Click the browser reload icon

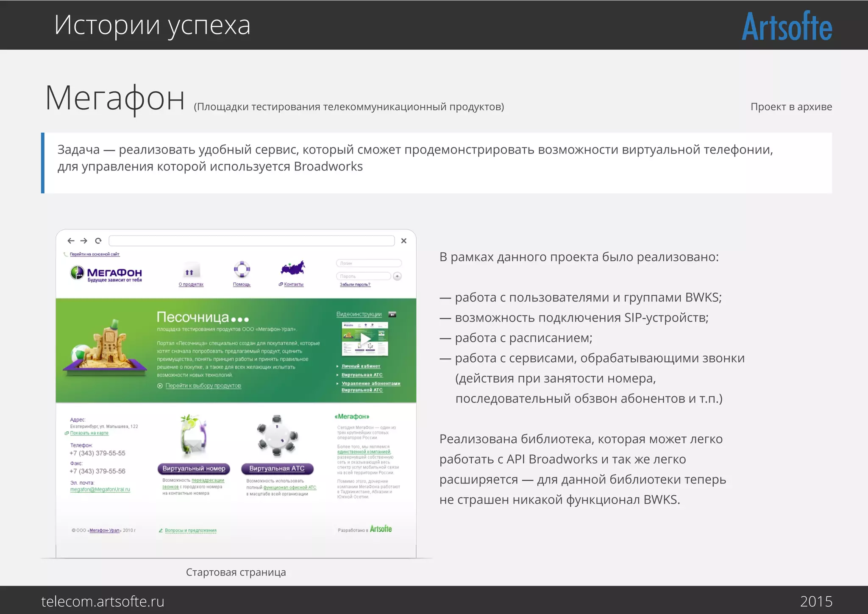[98, 241]
